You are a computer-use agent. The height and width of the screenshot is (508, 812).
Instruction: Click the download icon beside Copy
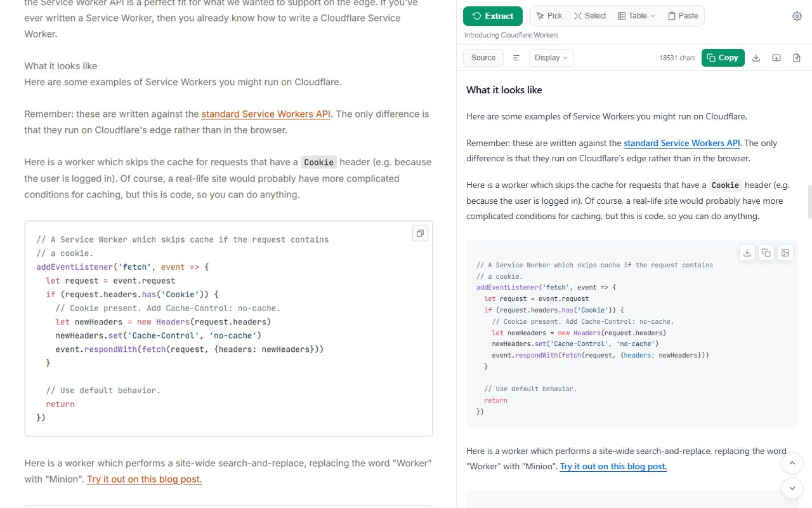coord(756,58)
